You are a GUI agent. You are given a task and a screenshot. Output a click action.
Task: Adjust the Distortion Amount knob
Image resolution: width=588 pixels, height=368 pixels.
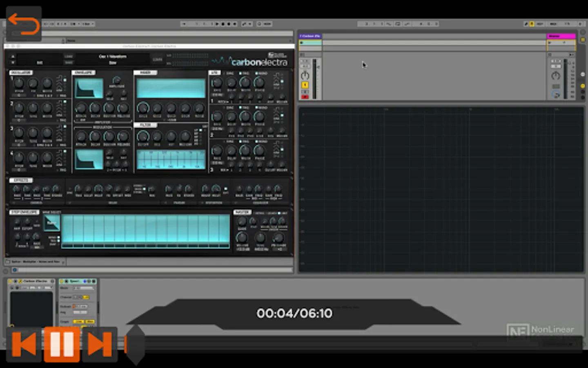(205, 189)
